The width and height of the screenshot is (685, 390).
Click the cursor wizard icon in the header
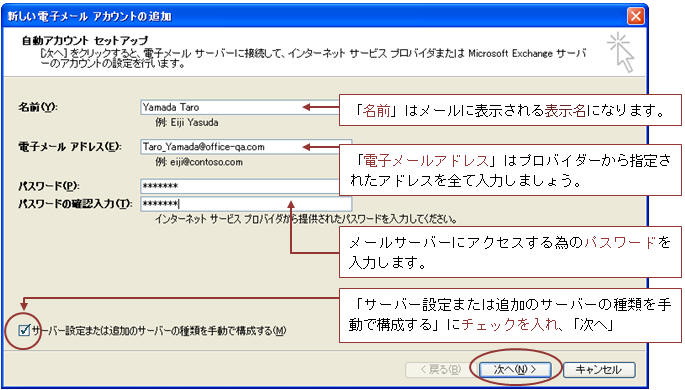pyautogui.click(x=621, y=52)
